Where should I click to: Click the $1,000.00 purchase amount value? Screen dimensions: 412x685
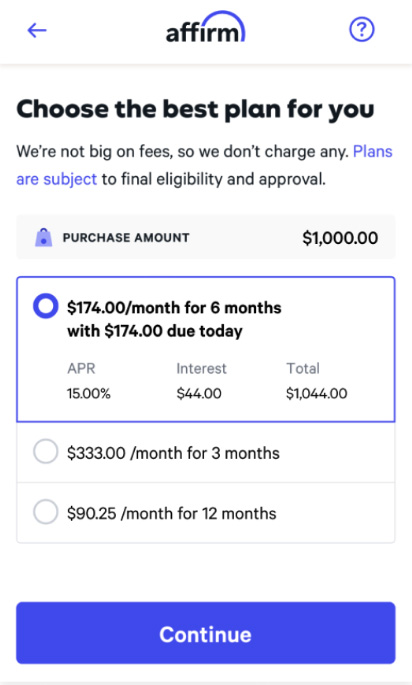pyautogui.click(x=340, y=238)
